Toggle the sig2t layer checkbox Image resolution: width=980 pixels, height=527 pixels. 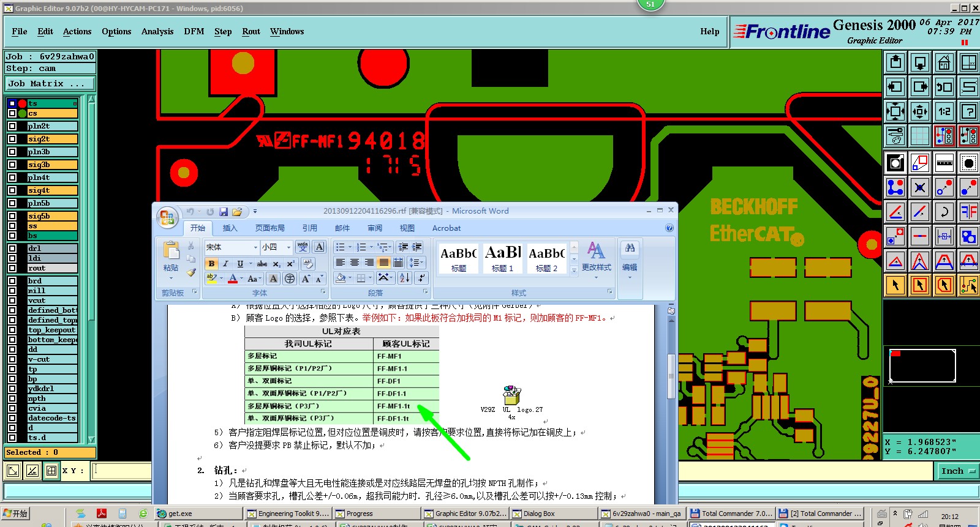(x=12, y=139)
